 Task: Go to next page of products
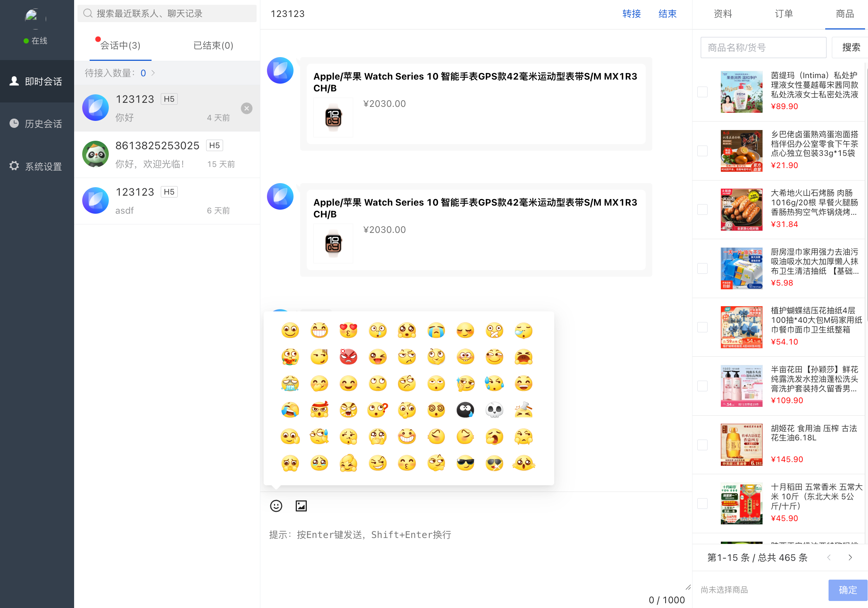(850, 558)
